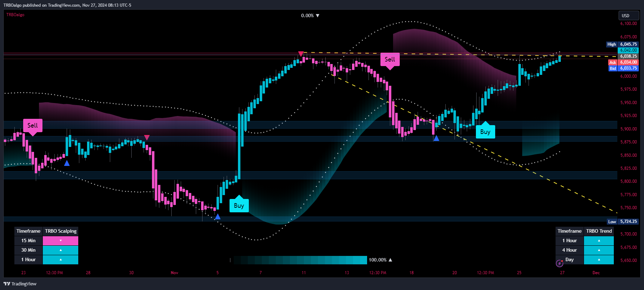Viewport: 644px width, 290px height.
Task: Click cyan 30 Min scalping signal cell
Action: point(60,250)
